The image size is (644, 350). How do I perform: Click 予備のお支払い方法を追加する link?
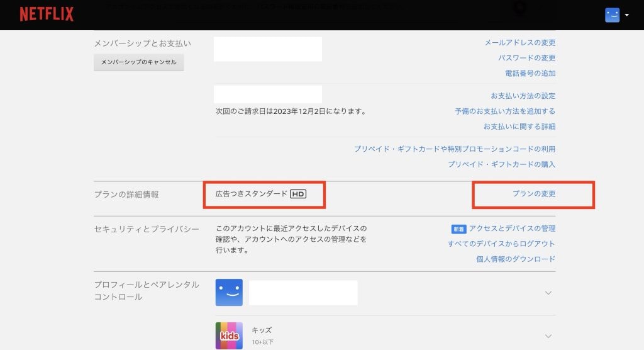(x=505, y=111)
